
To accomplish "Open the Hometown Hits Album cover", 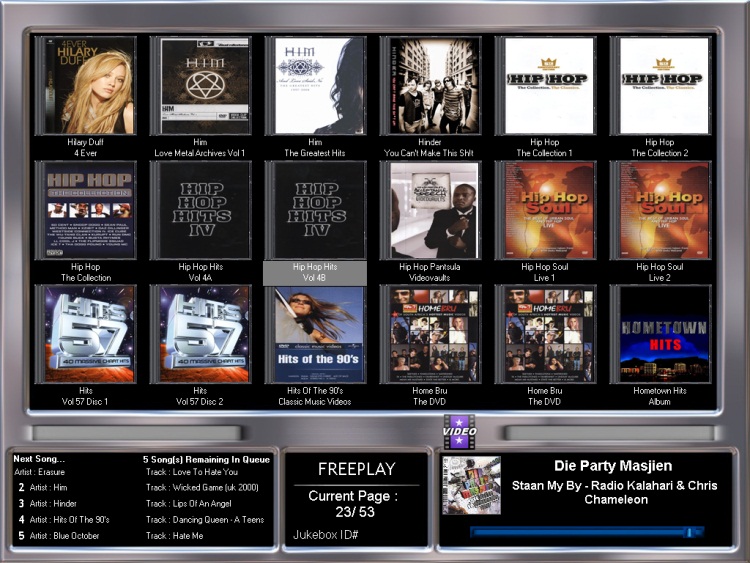I will click(x=660, y=334).
